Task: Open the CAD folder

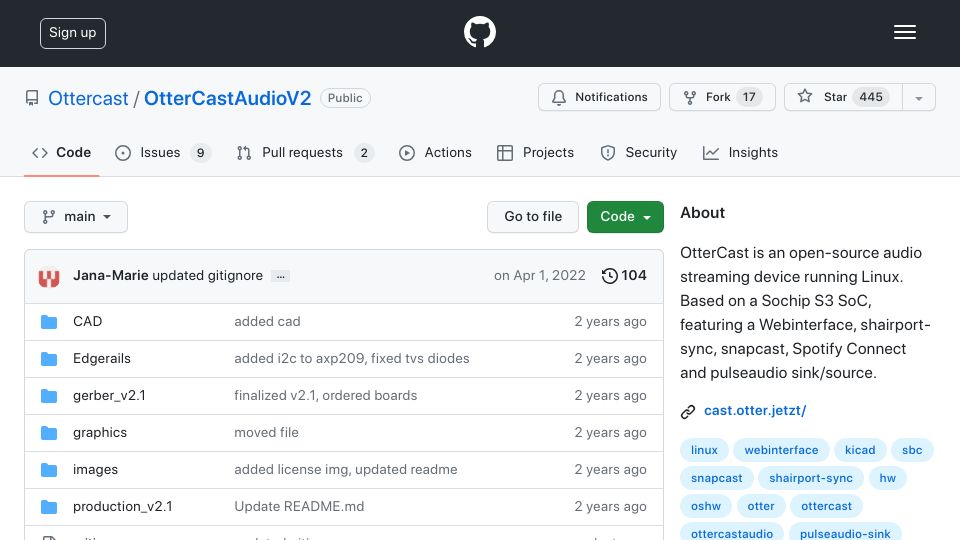Action: tap(88, 321)
